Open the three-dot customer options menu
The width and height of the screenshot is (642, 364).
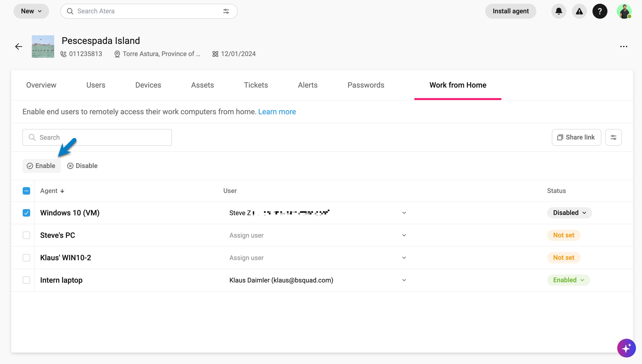pyautogui.click(x=624, y=46)
